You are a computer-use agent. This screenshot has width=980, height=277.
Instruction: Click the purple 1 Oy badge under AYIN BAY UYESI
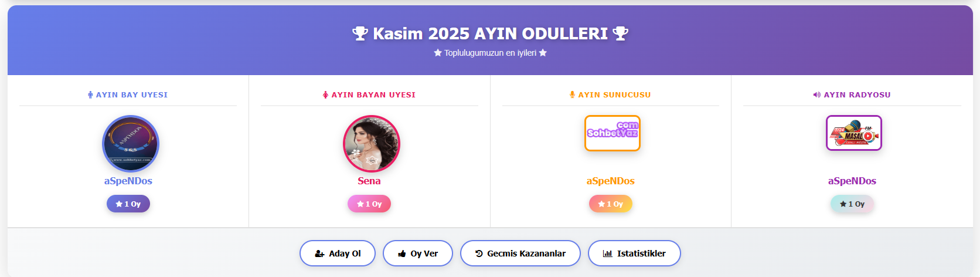click(x=128, y=204)
